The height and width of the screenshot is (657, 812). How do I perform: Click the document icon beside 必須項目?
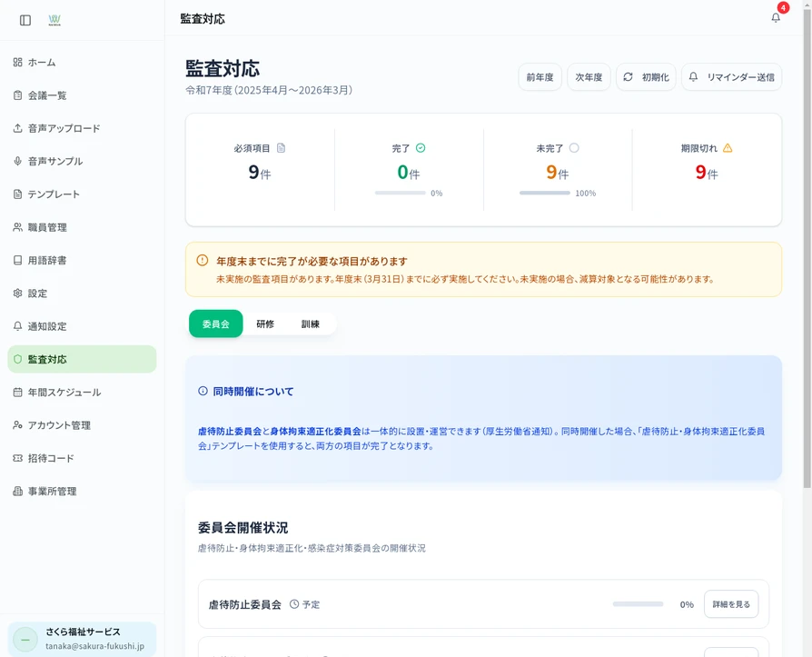282,148
